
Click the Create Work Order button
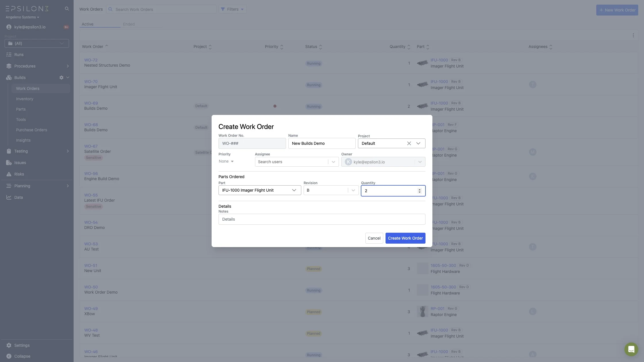pyautogui.click(x=405, y=238)
